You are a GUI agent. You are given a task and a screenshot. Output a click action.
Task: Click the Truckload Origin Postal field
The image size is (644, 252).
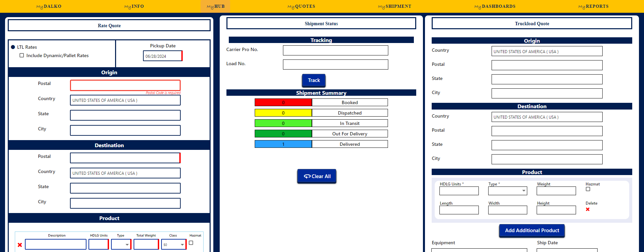(547, 65)
